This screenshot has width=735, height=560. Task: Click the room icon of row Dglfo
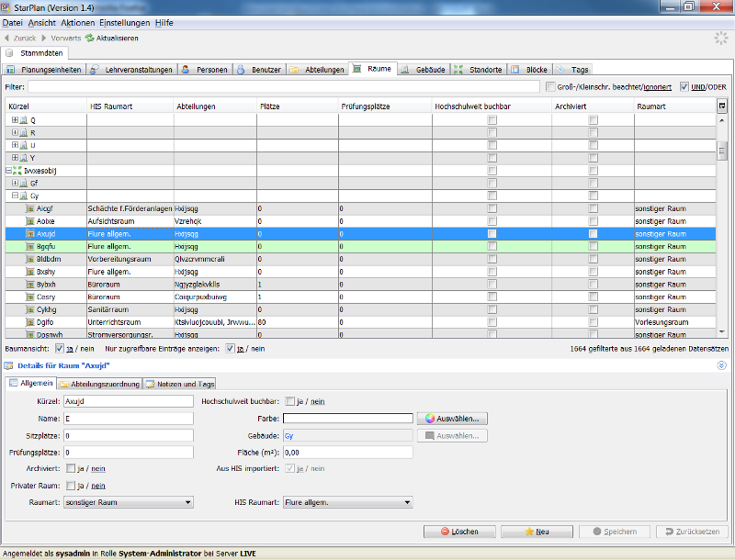point(30,322)
